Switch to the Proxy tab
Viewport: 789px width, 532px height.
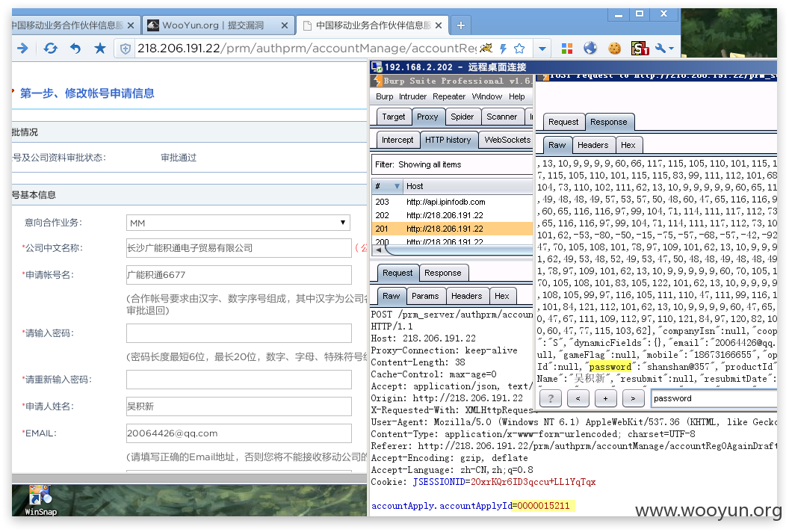coord(427,117)
